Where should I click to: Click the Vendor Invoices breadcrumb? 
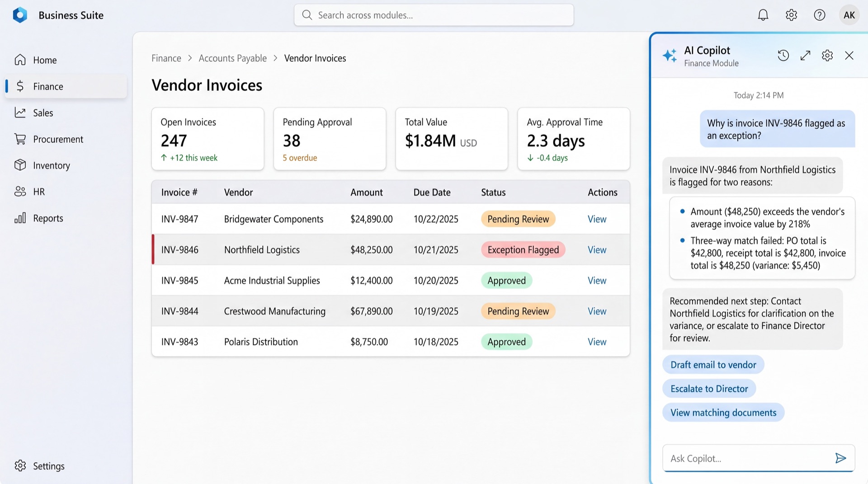pos(315,58)
